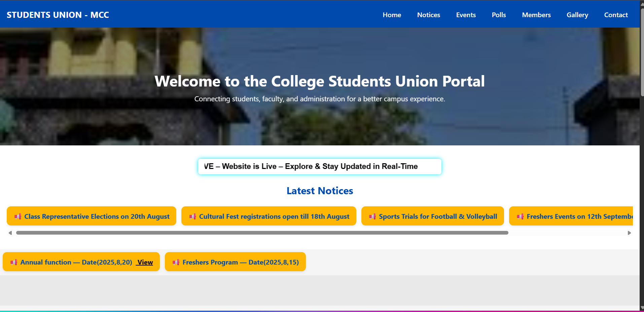Open Cultural Fest registrations notice
644x312 pixels.
pos(274,216)
